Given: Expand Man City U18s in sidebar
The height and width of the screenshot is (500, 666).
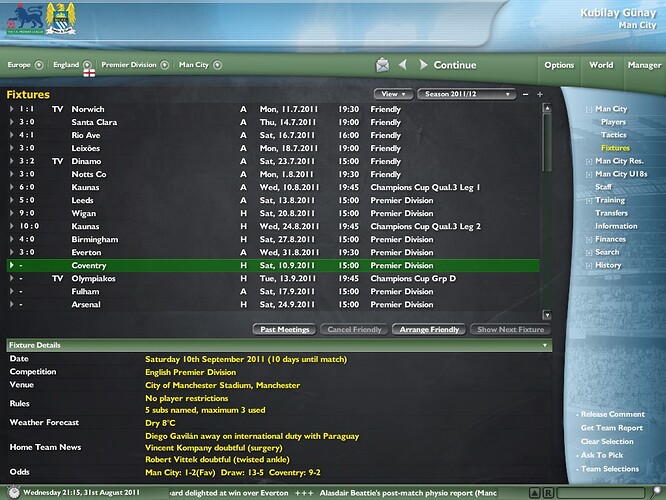Looking at the screenshot, I should pos(589,175).
